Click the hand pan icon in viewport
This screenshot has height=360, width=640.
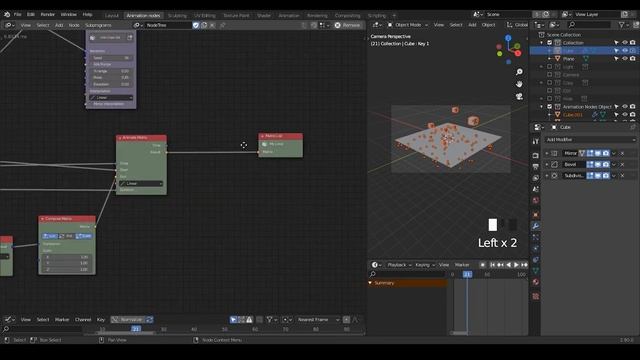tap(519, 84)
